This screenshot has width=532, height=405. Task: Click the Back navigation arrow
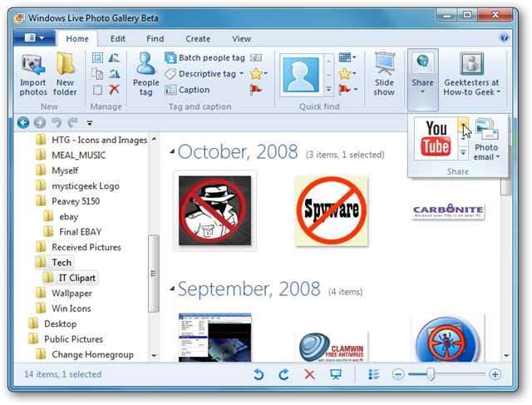23,122
